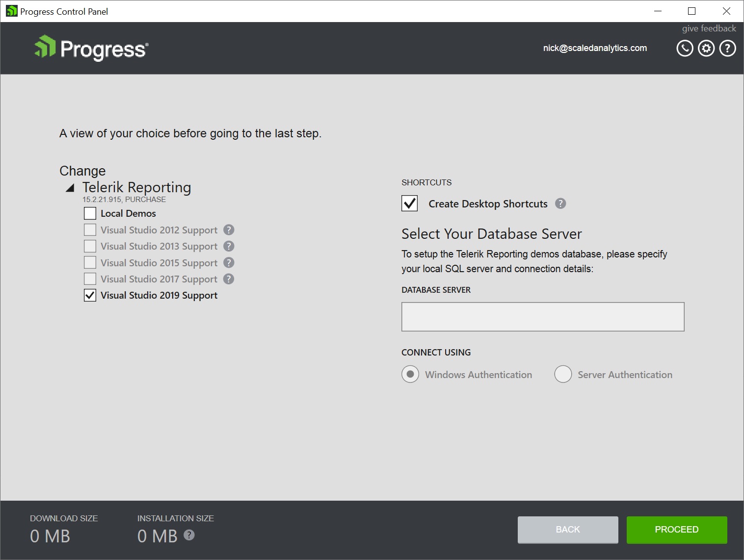Minimize the Progress Control Panel window
The height and width of the screenshot is (560, 744).
(x=658, y=11)
